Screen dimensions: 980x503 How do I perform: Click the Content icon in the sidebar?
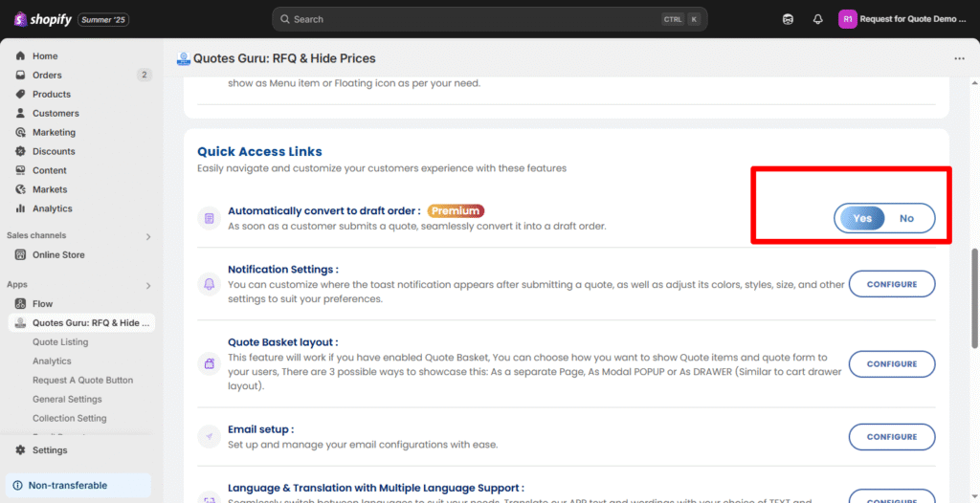click(21, 170)
